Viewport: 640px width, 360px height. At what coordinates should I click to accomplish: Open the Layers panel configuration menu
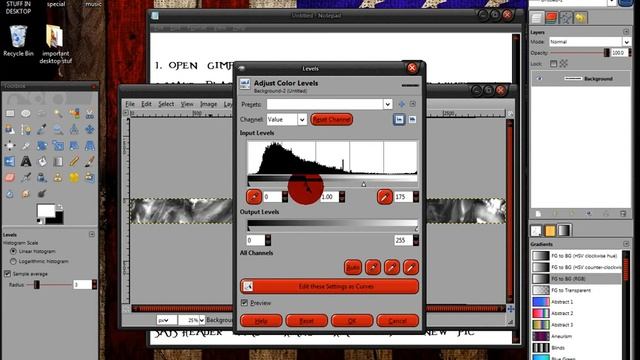626,32
